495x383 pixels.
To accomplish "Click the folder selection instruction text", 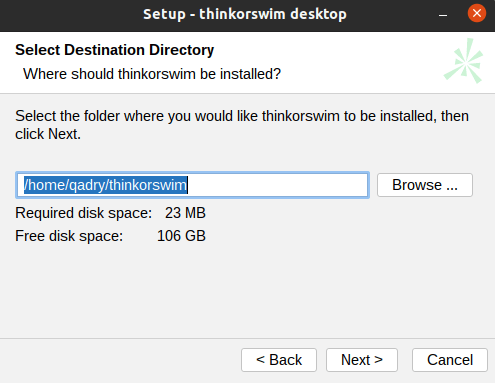I will 242,125.
